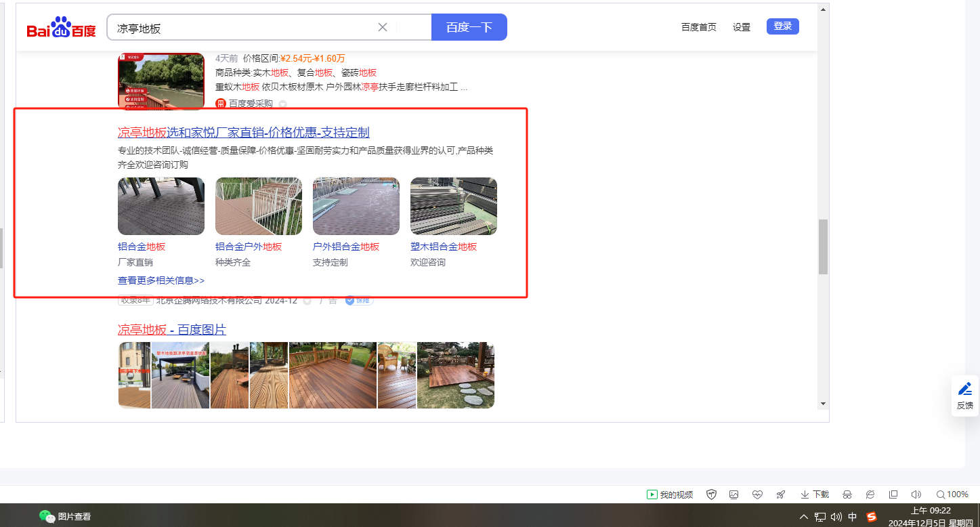Open the page zoom 100% control
Image resolution: width=980 pixels, height=527 pixels.
pos(952,494)
